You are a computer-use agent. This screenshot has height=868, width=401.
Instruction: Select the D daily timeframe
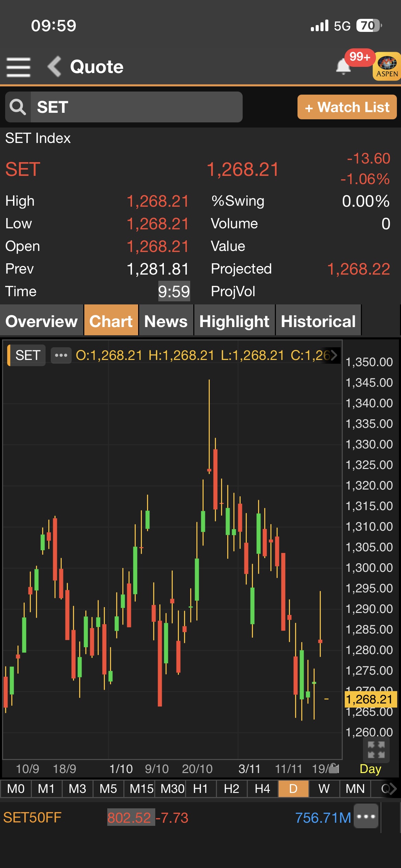293,789
